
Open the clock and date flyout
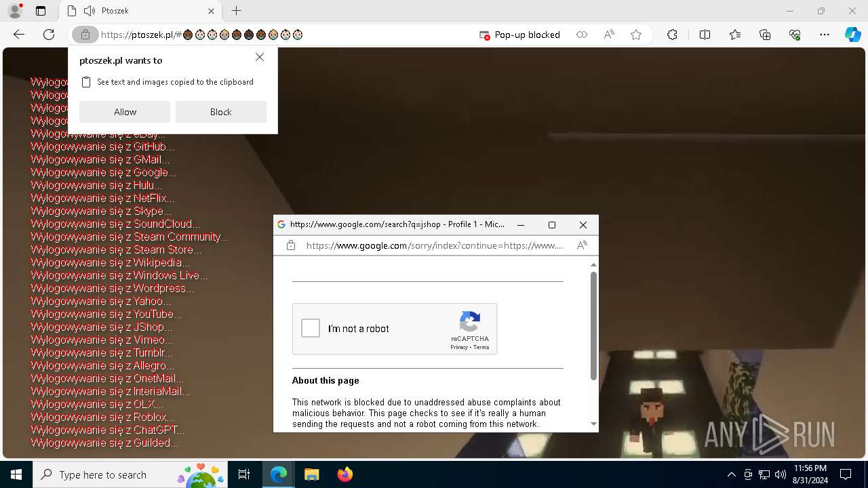pyautogui.click(x=810, y=474)
